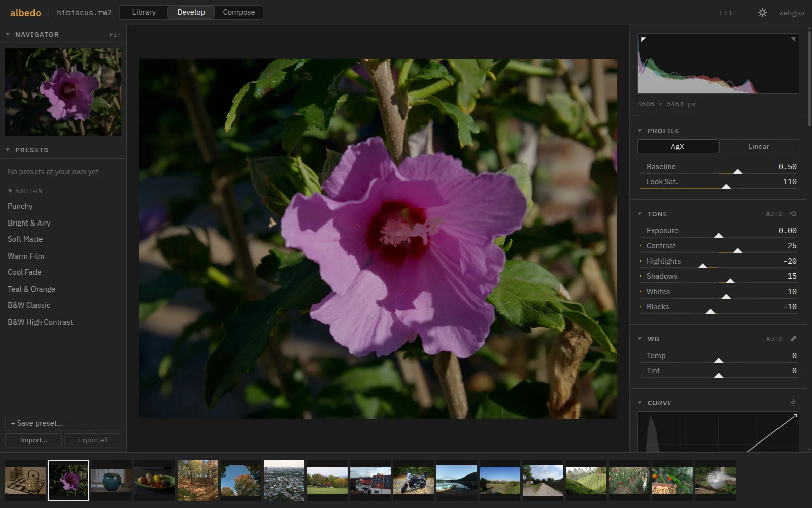
Task: Activate the Curve target picker icon
Action: 793,403
